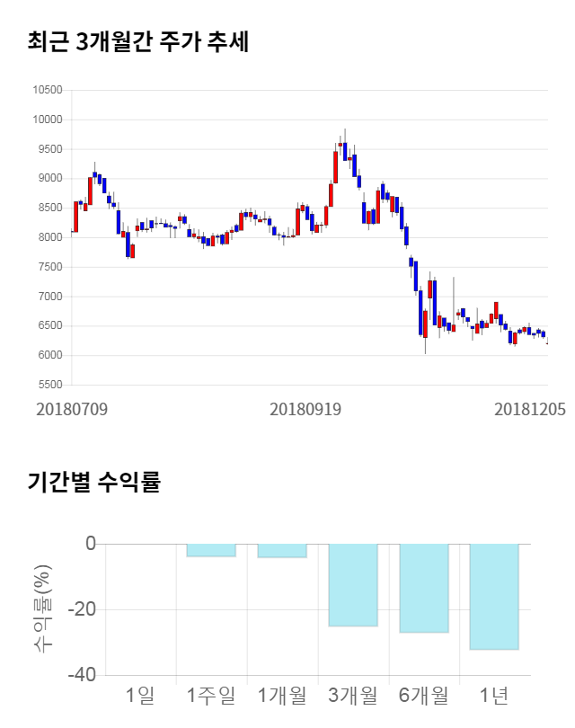Click the 10500 price axis label
The image size is (575, 728).
point(46,90)
